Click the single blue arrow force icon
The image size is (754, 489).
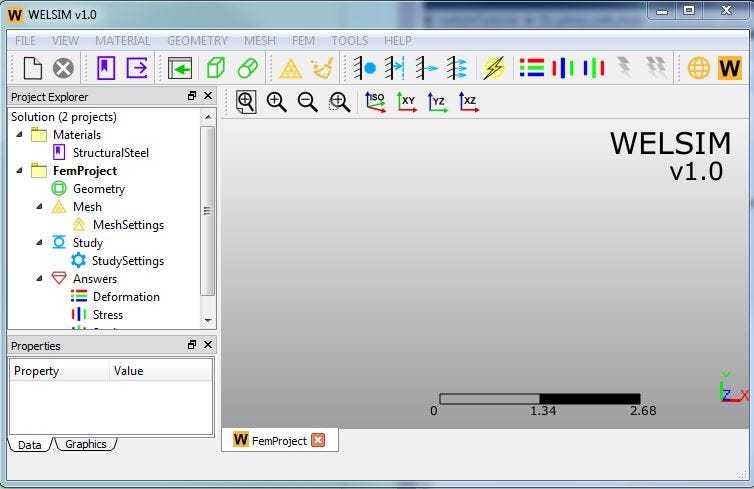click(x=427, y=68)
